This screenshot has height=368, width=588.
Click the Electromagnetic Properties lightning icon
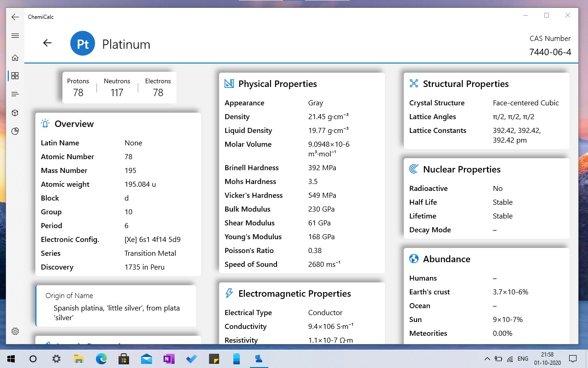229,293
